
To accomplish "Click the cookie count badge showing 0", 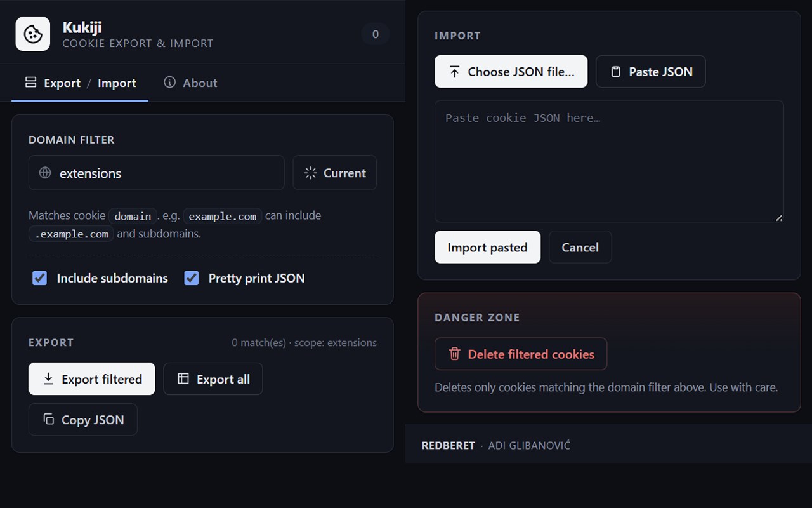I will 376,34.
